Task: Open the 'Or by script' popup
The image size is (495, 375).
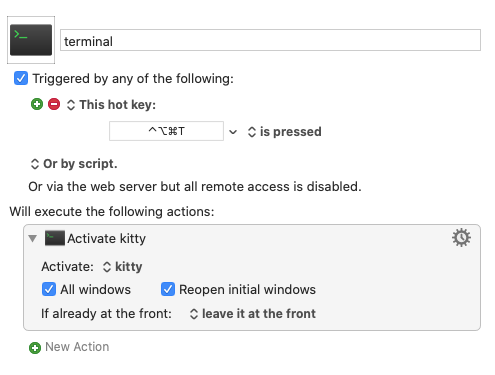Action: pyautogui.click(x=74, y=164)
